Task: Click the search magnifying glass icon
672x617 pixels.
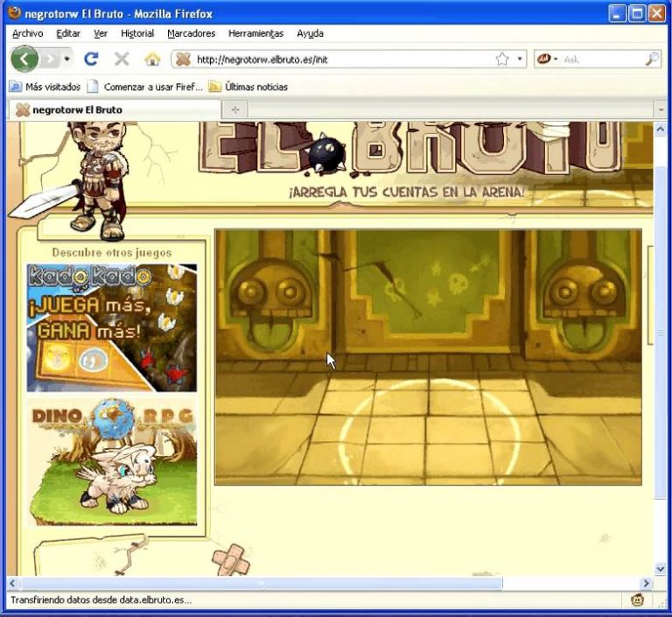Action: 652,60
